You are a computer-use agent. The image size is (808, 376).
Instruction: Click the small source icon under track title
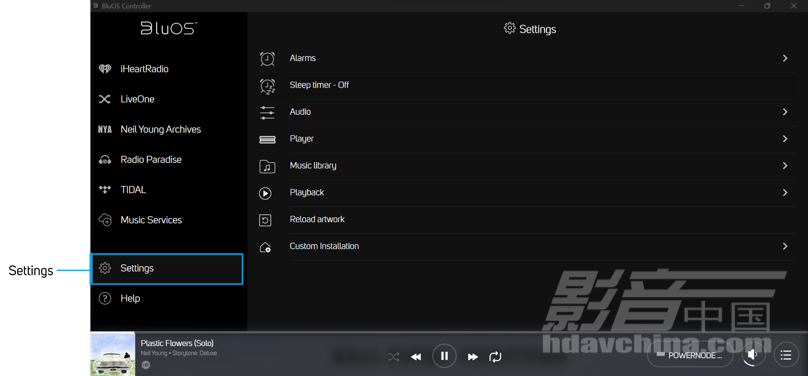(x=145, y=365)
